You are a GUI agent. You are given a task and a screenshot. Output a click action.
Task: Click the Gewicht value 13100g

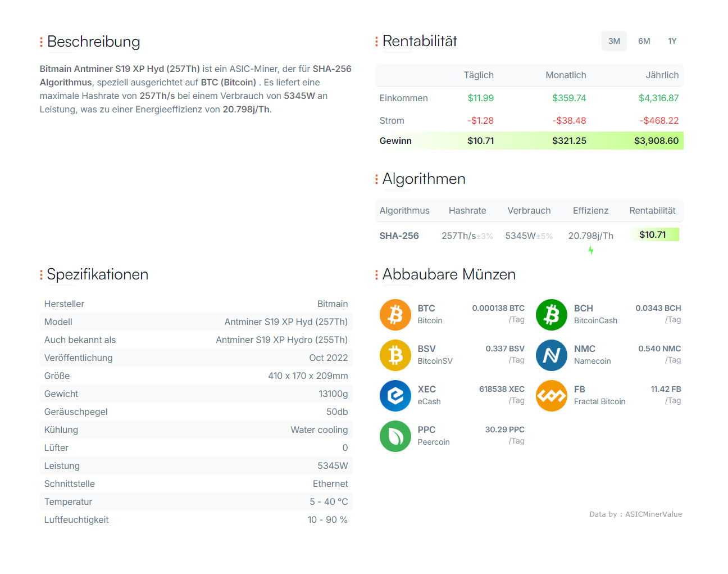(333, 394)
